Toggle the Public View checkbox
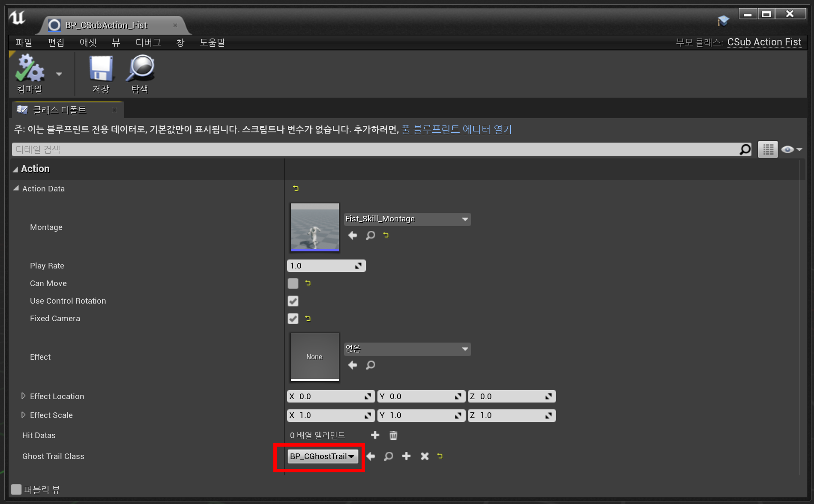The image size is (814, 504). tap(16, 489)
